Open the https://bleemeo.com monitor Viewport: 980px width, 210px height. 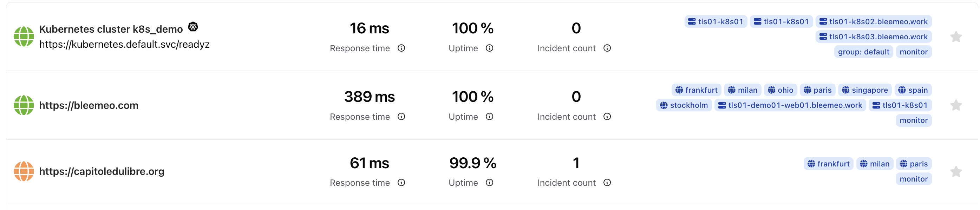[x=89, y=105]
